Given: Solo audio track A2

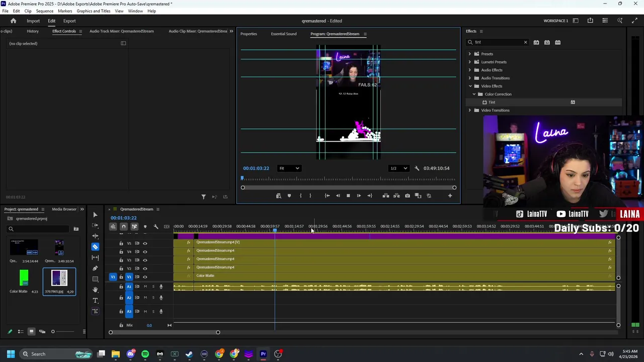Looking at the screenshot, I should pos(153,298).
